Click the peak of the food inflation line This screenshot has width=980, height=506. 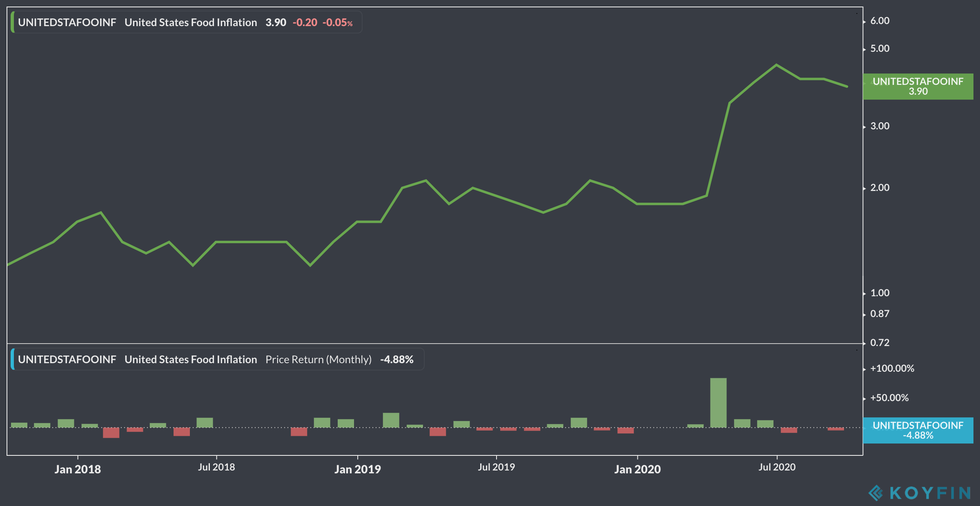point(776,65)
